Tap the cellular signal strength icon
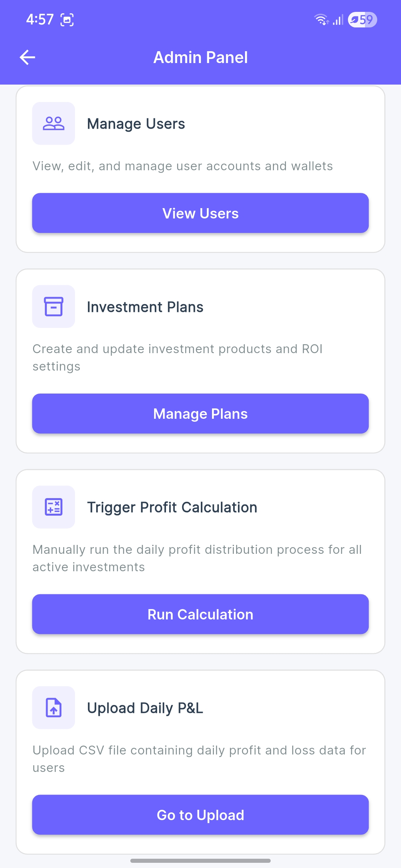Viewport: 401px width, 868px height. 338,20
